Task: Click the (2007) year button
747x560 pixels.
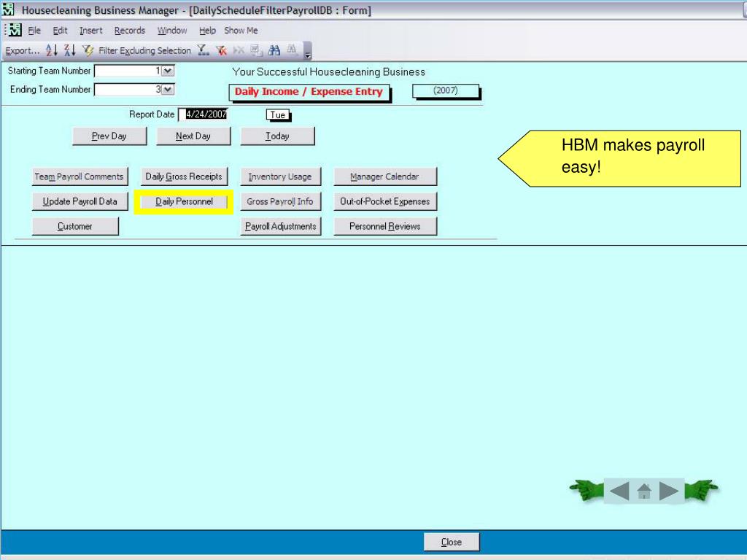Action: coord(446,90)
